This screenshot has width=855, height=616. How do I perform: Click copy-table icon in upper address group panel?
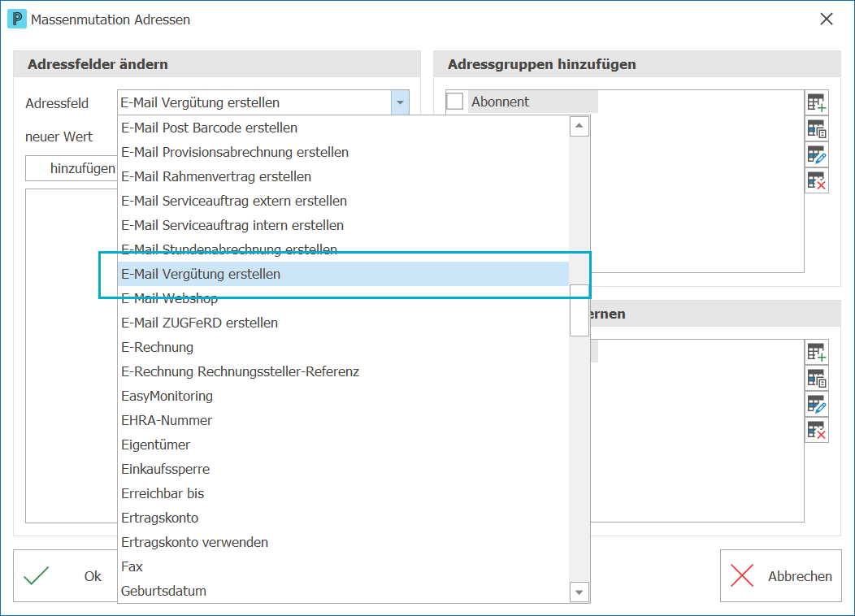[x=817, y=128]
